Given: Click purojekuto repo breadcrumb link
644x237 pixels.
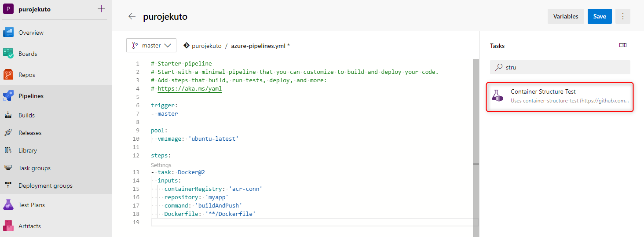Looking at the screenshot, I should [207, 46].
